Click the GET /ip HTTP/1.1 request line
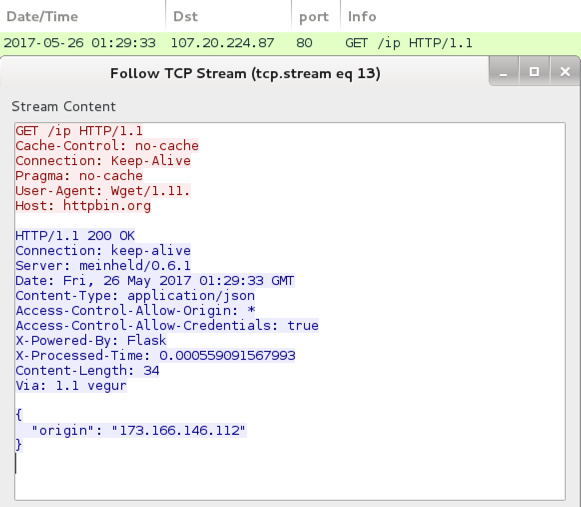 [x=79, y=131]
